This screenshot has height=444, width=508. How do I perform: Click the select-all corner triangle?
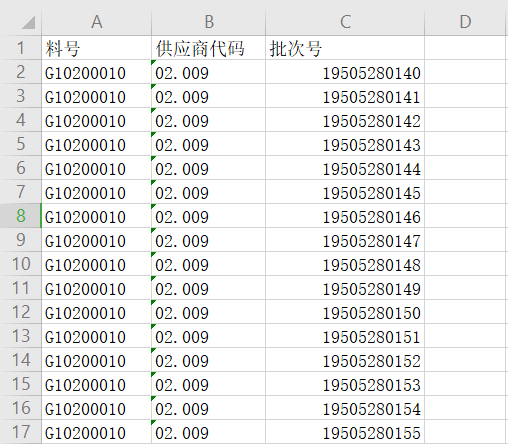point(28,23)
